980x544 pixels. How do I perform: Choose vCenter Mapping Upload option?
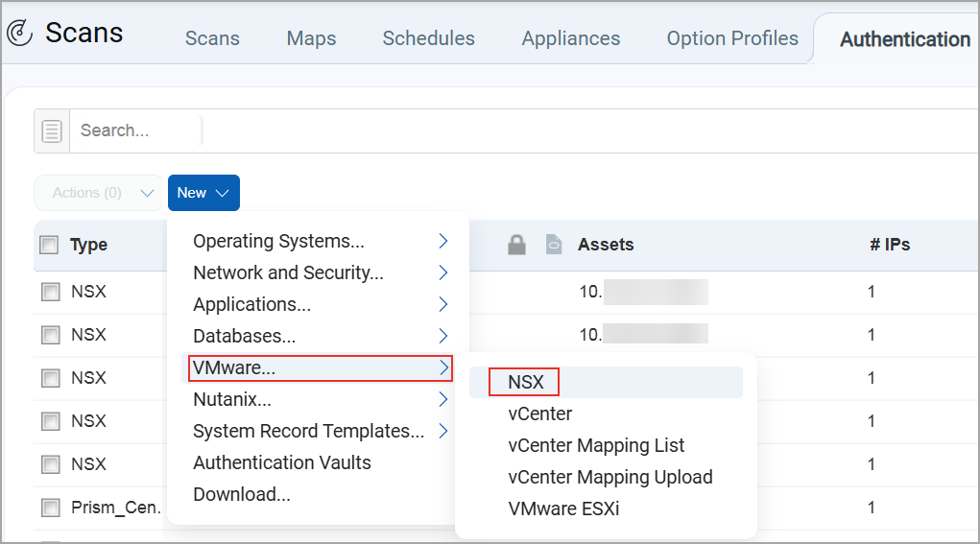(610, 477)
